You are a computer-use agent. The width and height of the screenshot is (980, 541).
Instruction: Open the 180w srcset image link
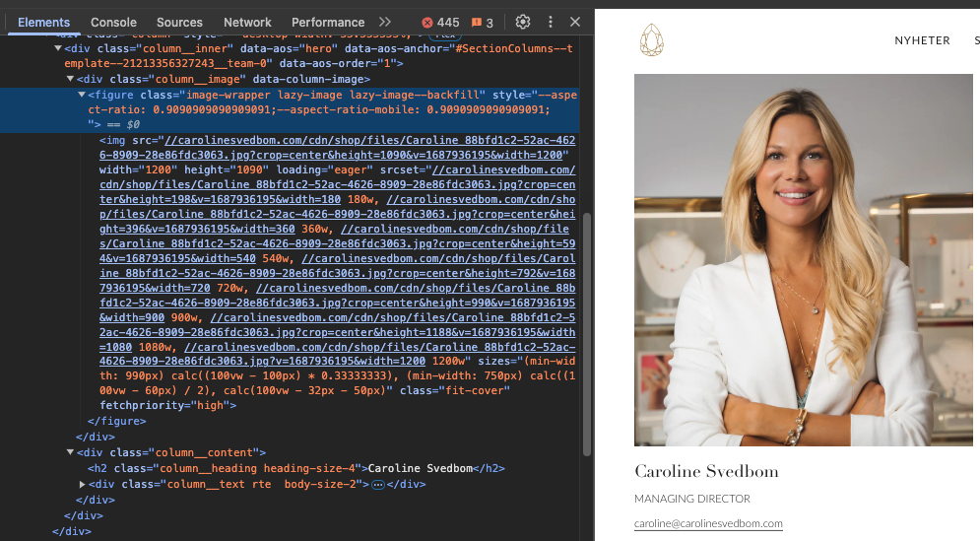[x=338, y=184]
